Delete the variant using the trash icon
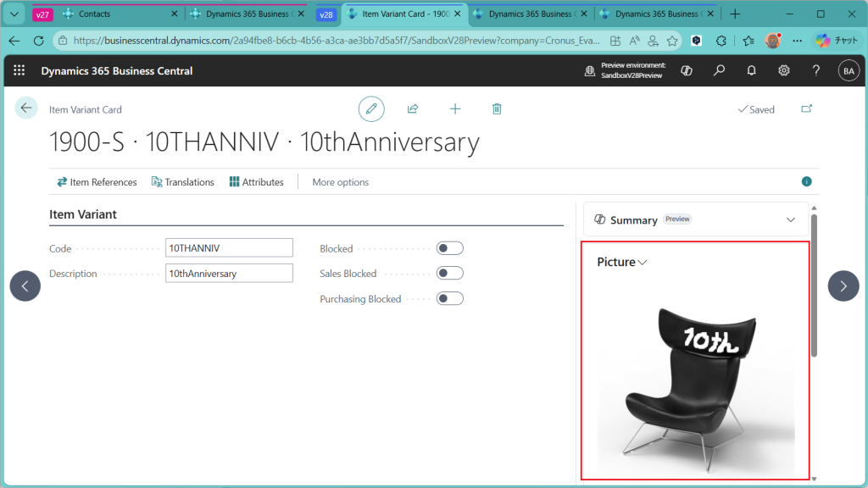The width and height of the screenshot is (868, 488). (x=497, y=108)
